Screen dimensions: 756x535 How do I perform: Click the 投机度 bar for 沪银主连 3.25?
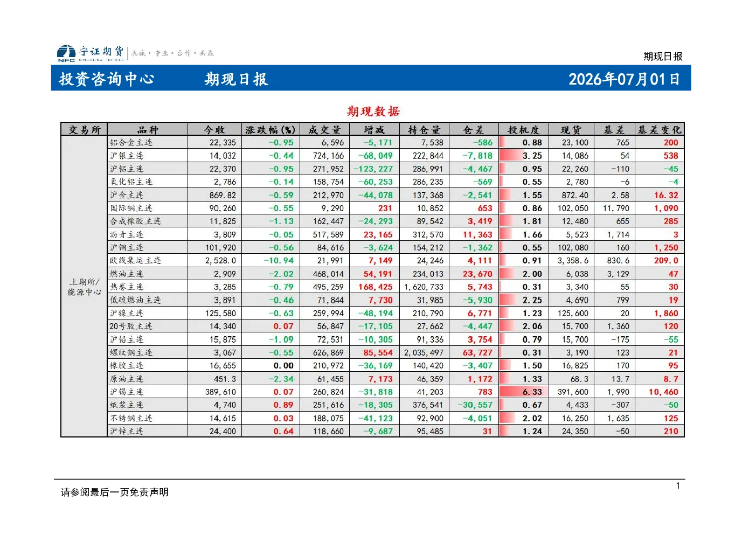[x=512, y=156]
